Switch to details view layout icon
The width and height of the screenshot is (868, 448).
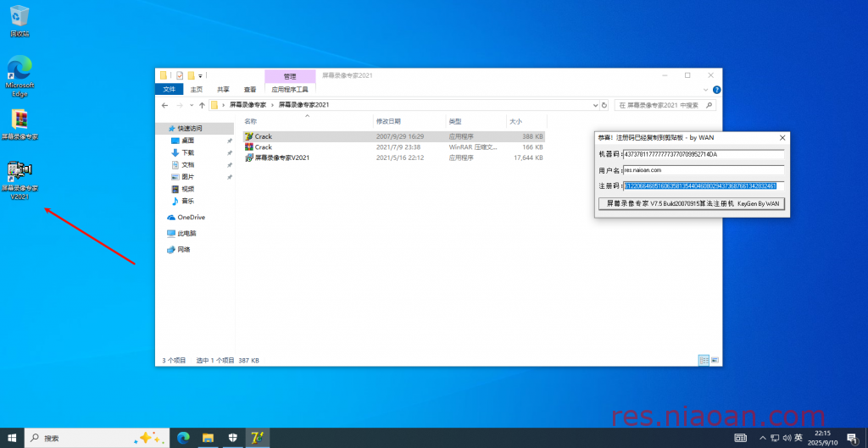pos(704,360)
